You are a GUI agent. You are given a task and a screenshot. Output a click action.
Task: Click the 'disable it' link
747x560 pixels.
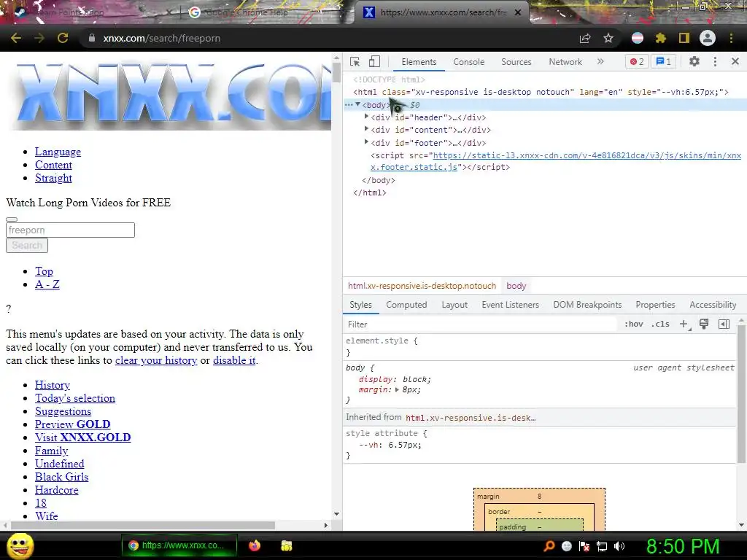click(234, 360)
